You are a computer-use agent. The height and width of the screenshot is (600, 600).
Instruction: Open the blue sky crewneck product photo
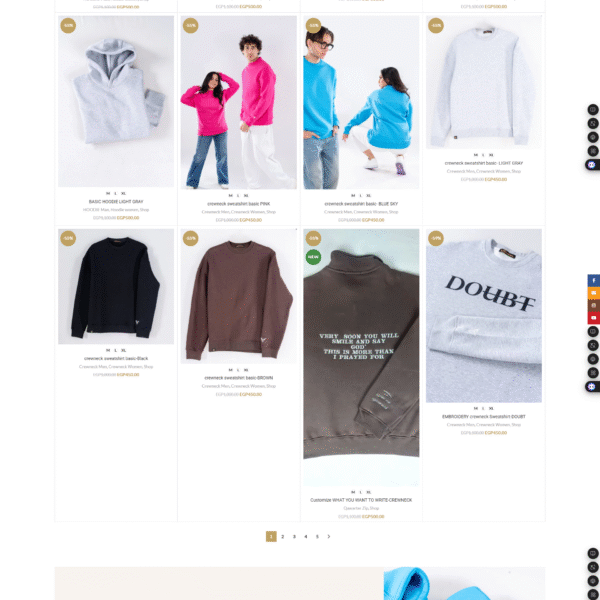[x=361, y=103]
